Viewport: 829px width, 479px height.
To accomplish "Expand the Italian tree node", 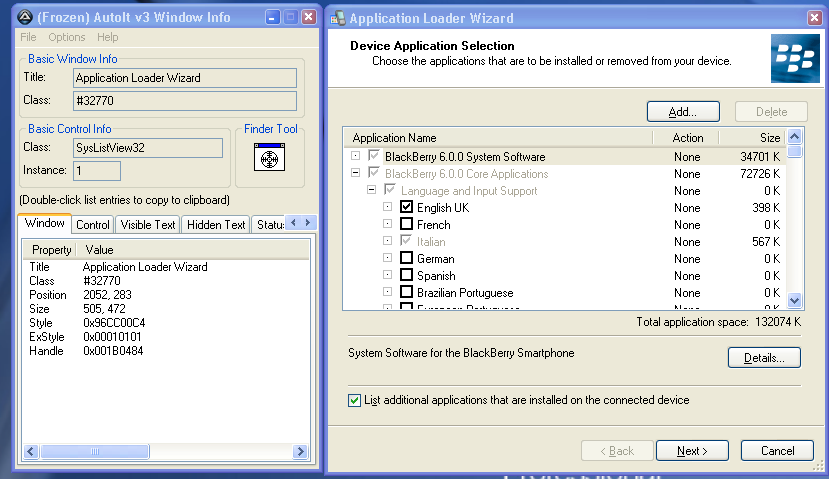I will pos(388,241).
